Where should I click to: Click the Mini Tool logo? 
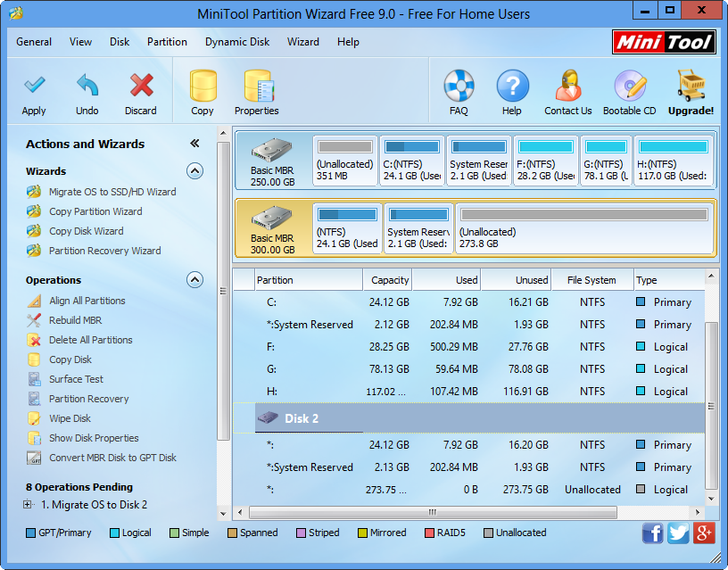pos(664,42)
